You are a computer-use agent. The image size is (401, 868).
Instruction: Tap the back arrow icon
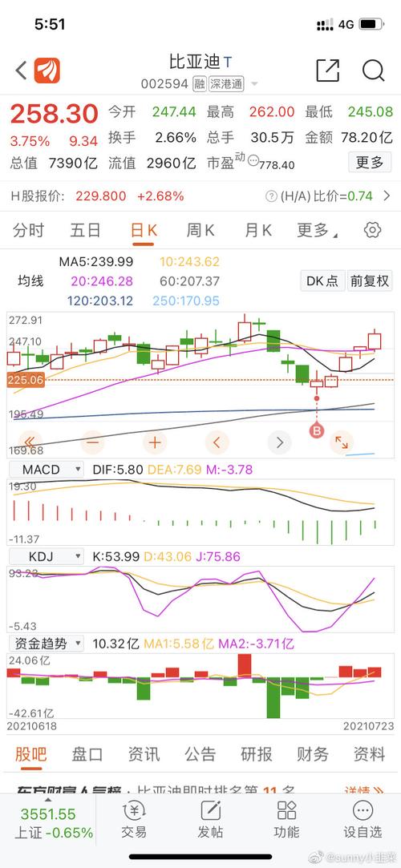click(x=21, y=71)
